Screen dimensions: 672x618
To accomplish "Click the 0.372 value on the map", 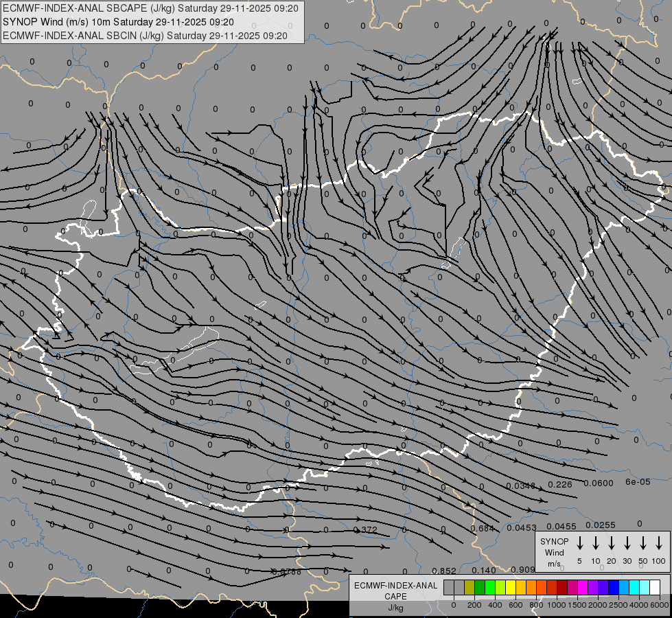I will [366, 529].
